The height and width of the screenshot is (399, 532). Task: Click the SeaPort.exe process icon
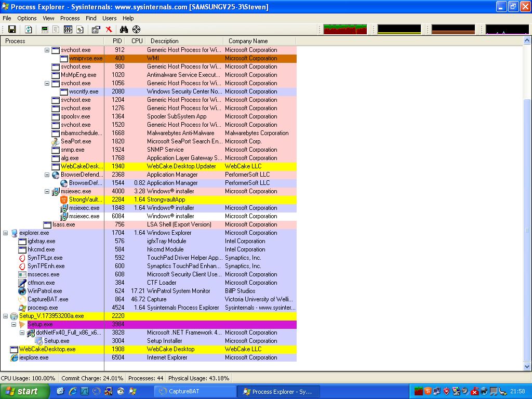click(x=55, y=141)
